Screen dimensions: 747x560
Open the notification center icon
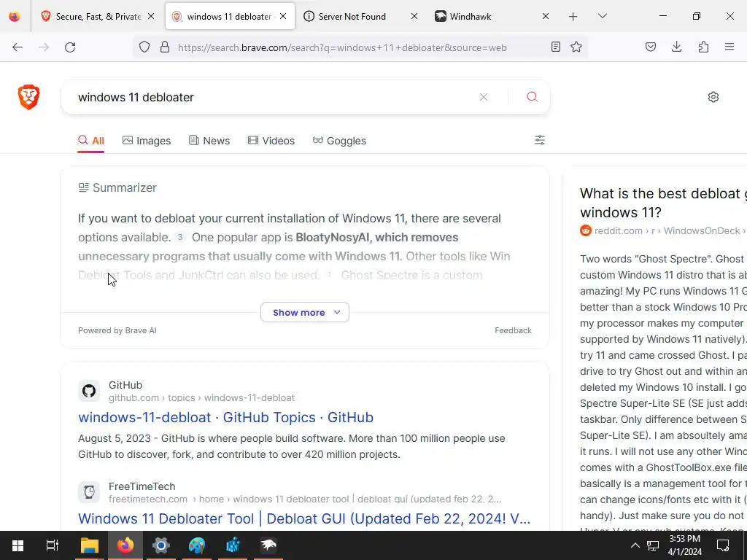pos(723,545)
